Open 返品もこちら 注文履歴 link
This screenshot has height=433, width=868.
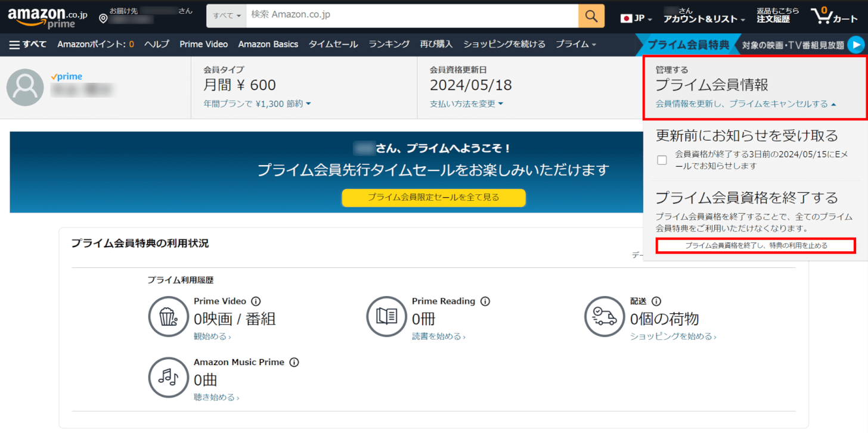point(777,15)
